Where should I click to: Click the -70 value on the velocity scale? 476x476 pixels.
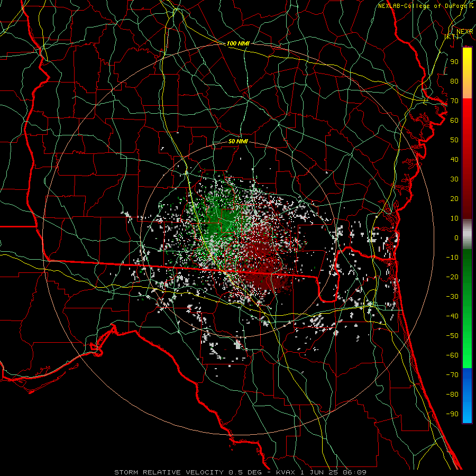(452, 374)
